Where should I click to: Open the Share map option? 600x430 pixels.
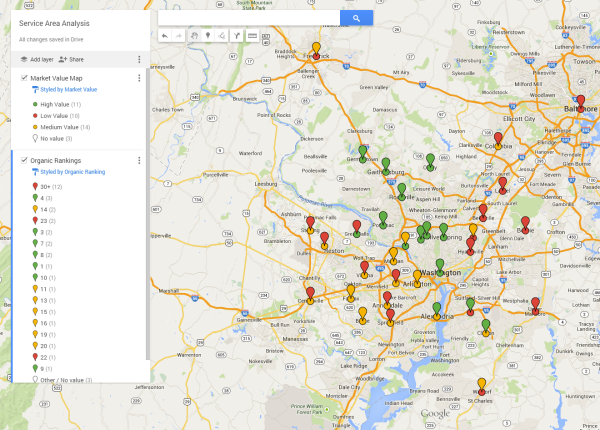[71, 59]
